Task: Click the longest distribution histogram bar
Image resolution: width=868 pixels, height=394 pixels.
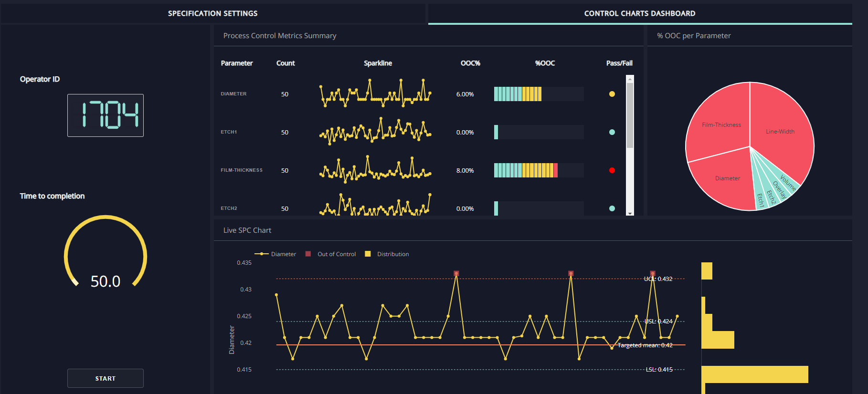Action: (755, 374)
